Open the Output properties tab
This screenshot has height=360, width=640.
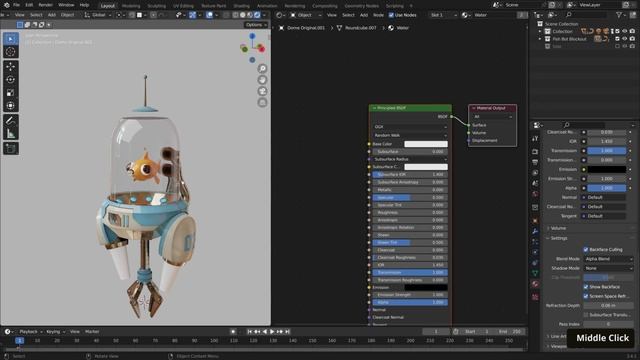point(535,162)
